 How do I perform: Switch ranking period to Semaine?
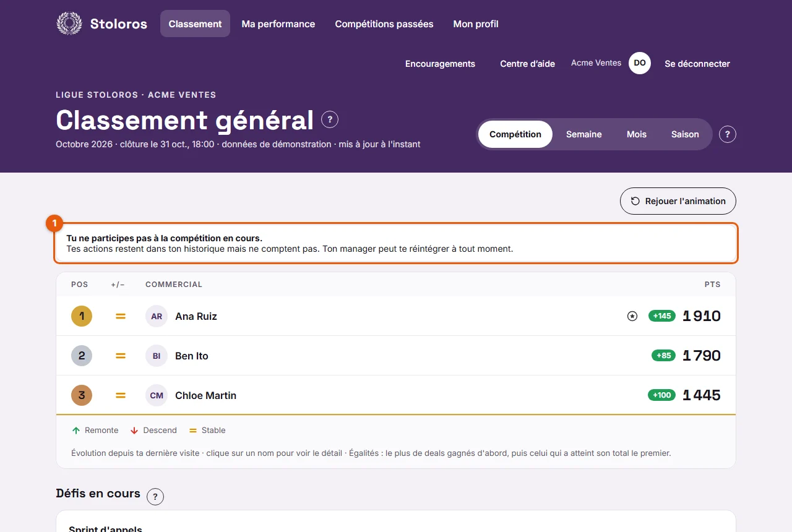[x=584, y=134]
